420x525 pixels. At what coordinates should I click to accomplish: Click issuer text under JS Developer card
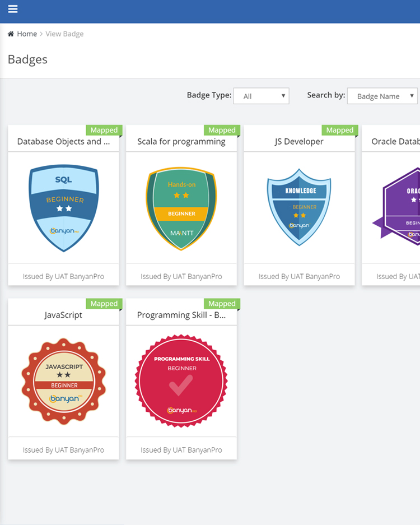click(299, 277)
